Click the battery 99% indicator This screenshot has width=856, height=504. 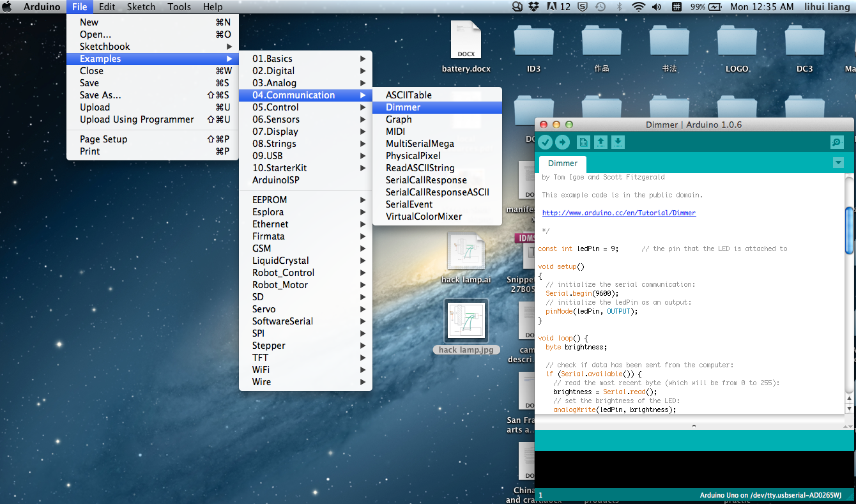(x=706, y=7)
